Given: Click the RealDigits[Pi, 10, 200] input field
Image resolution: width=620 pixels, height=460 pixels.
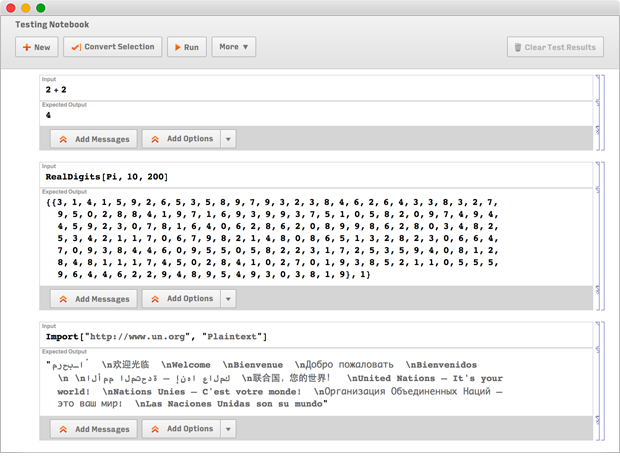Looking at the screenshot, I should click(300, 177).
